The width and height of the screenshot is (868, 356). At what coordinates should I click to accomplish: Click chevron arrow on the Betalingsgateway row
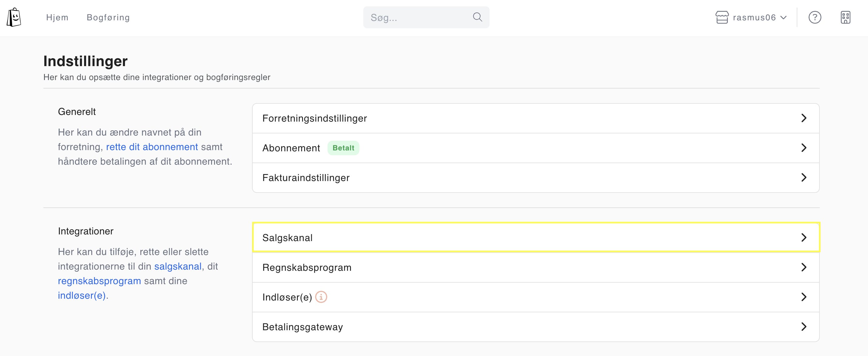point(804,327)
